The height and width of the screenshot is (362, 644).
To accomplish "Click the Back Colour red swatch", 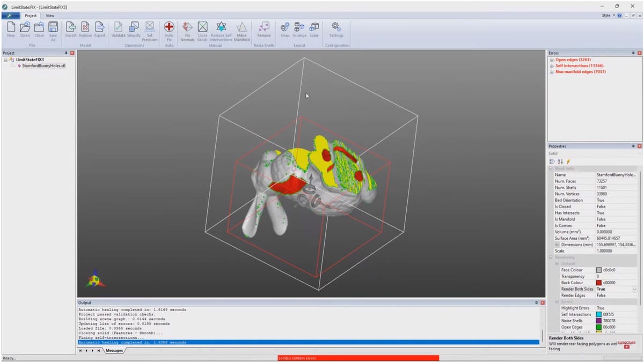I will [599, 283].
